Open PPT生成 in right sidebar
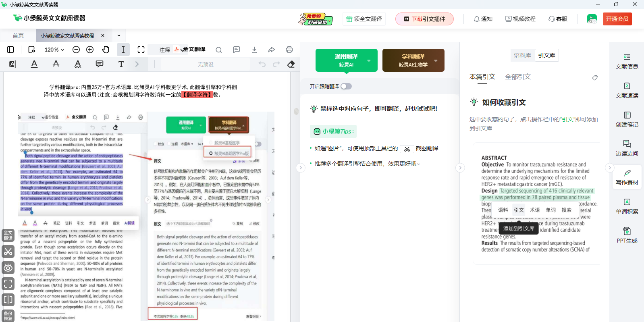 627,236
